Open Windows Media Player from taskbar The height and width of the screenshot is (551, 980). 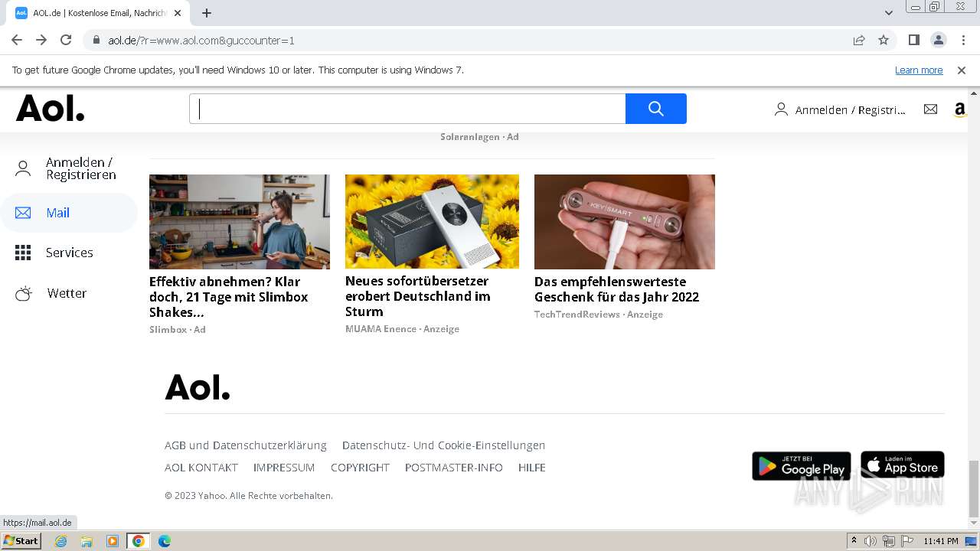(x=113, y=541)
